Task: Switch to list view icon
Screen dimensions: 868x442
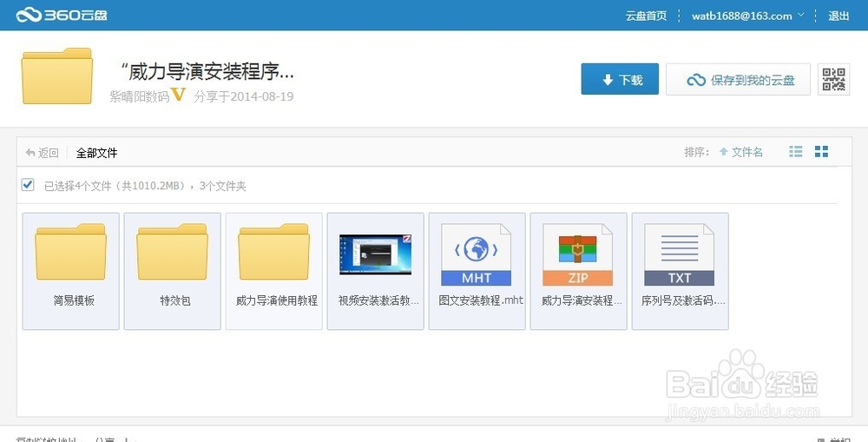Action: point(795,152)
